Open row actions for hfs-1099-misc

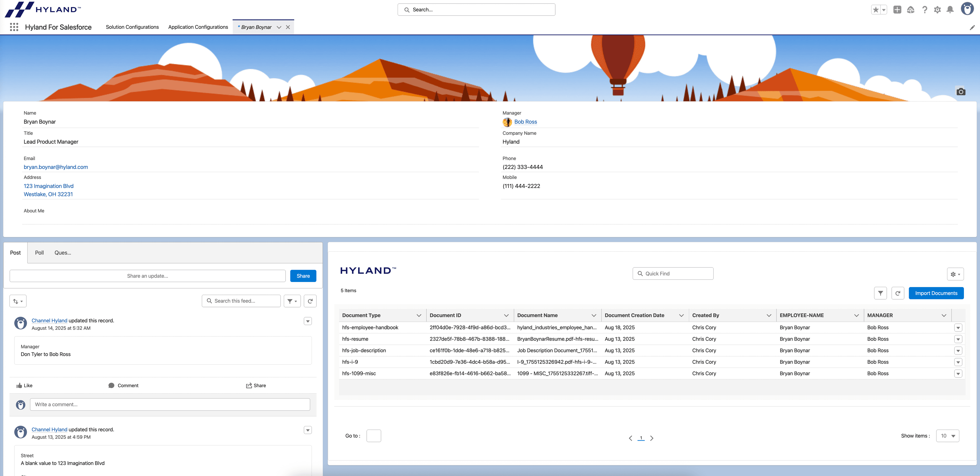click(x=958, y=374)
